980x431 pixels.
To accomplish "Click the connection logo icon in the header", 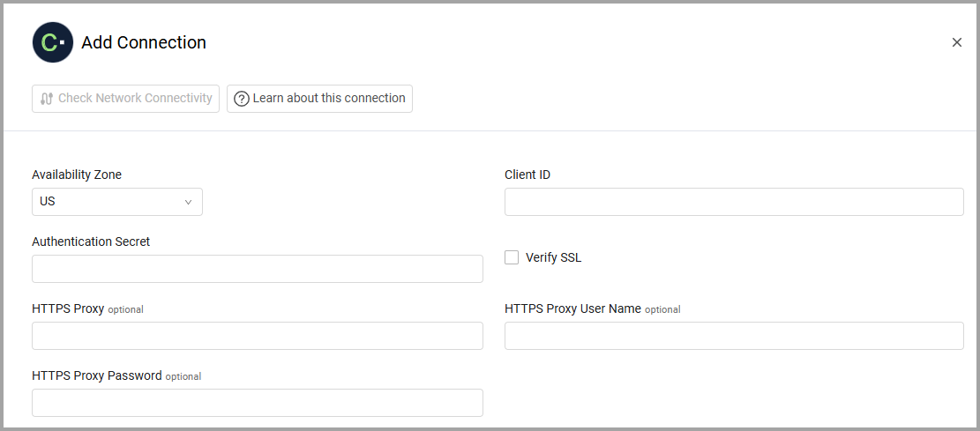I will tap(53, 42).
